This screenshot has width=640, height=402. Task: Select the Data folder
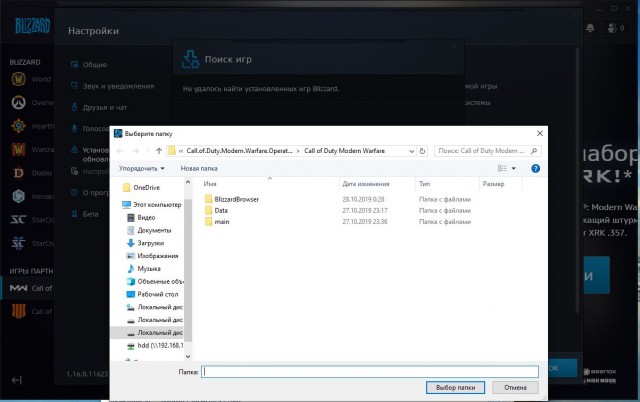(216, 211)
